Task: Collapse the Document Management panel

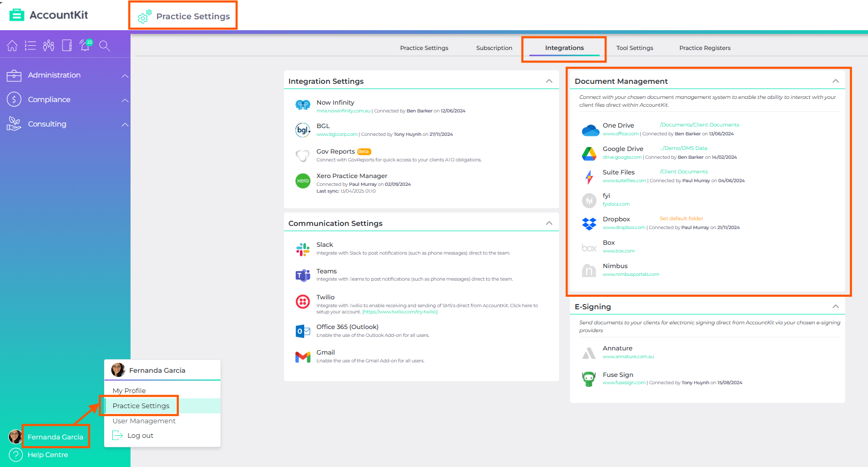Action: tap(836, 81)
